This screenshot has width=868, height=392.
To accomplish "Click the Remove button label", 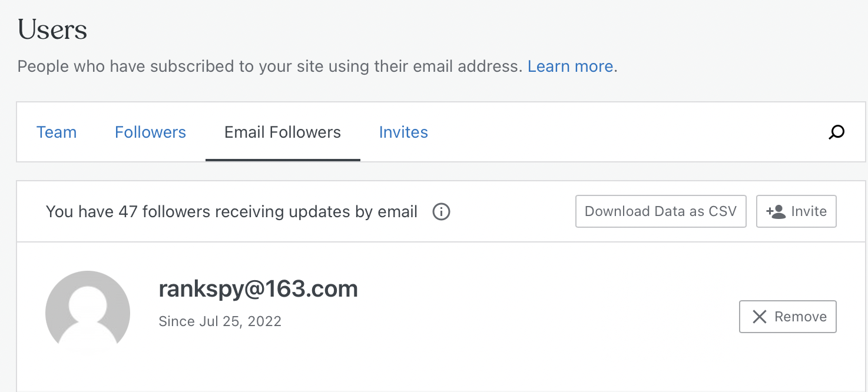I will tap(800, 317).
